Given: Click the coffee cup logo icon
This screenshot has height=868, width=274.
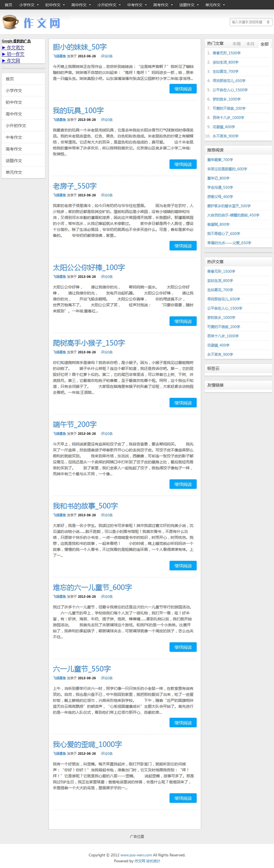Looking at the screenshot, I should click(10, 22).
